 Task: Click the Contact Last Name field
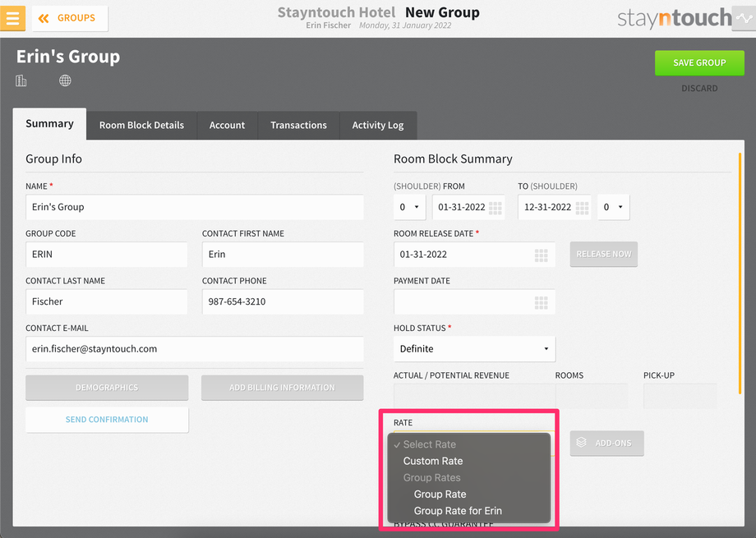[x=107, y=301]
